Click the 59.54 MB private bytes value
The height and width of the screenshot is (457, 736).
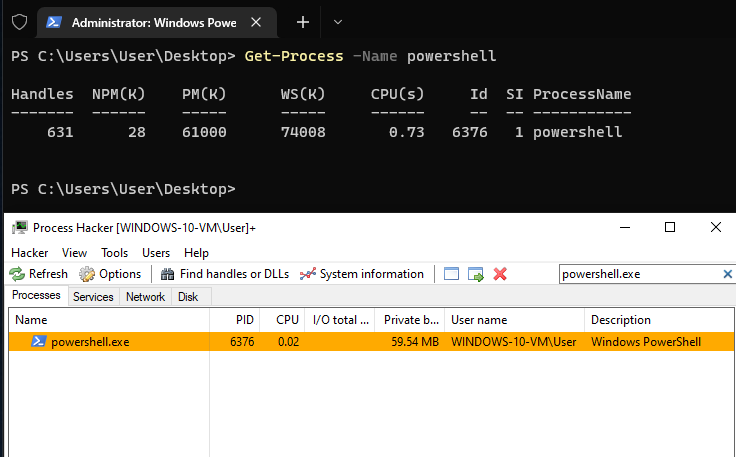(x=415, y=342)
